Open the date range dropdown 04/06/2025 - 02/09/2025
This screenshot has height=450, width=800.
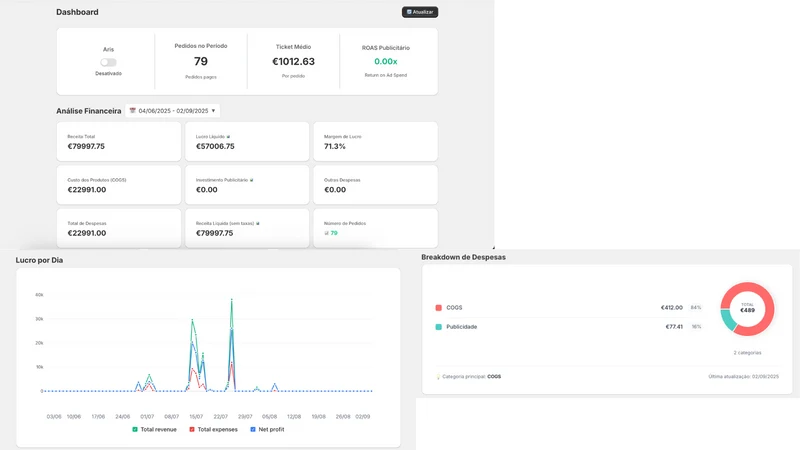pos(172,111)
